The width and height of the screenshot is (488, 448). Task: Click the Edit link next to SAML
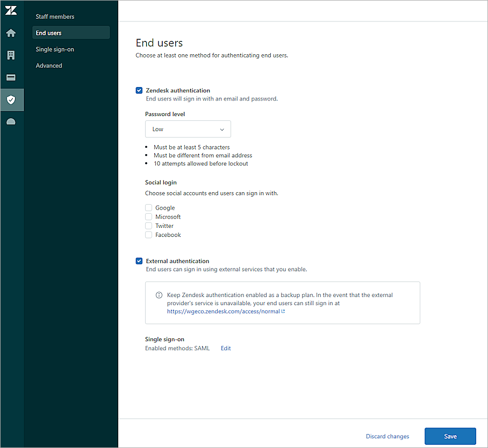coord(225,348)
